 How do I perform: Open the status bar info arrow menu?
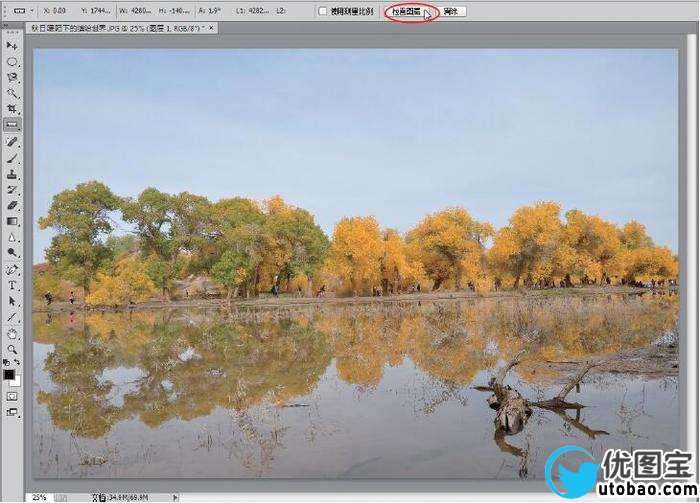pyautogui.click(x=175, y=497)
